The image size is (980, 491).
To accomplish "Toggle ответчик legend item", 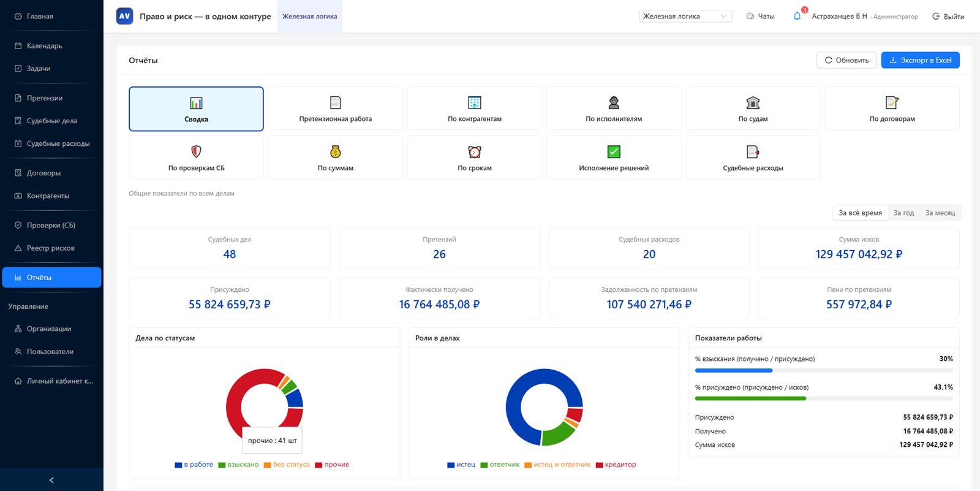I will click(x=500, y=465).
